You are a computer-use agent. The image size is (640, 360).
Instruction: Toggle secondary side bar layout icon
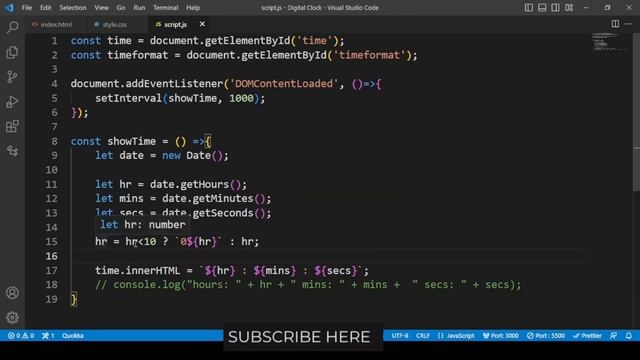(556, 7)
